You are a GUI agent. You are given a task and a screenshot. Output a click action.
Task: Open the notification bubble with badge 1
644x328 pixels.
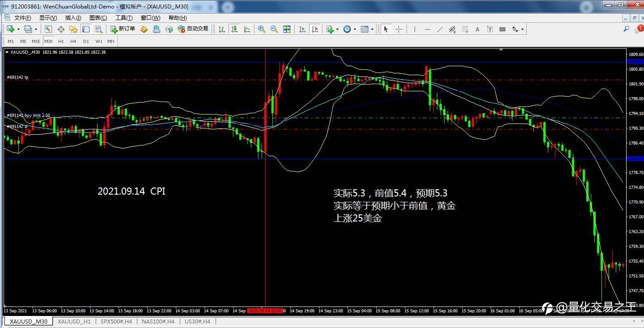(639, 29)
